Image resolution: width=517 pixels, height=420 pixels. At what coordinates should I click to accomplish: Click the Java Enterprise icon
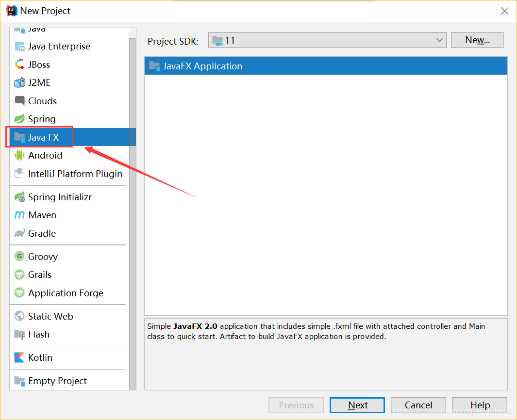click(19, 47)
